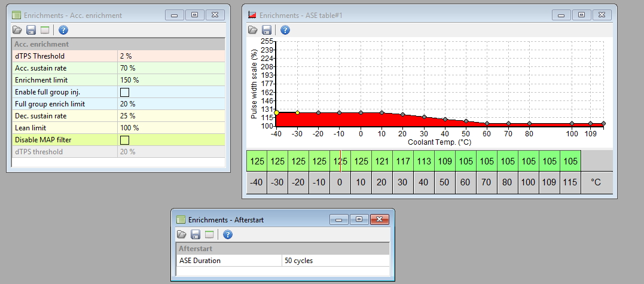Select the ASE Duration value 50 cycles
This screenshot has height=284, width=644.
pos(335,261)
